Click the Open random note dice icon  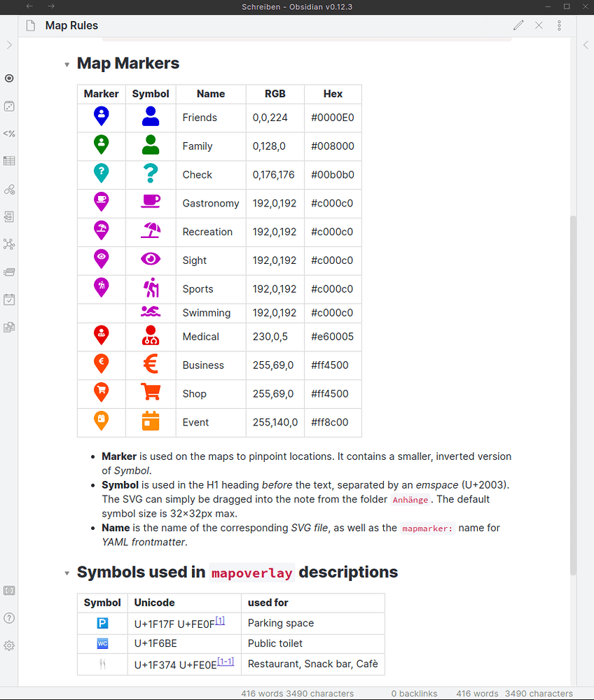tap(9, 106)
